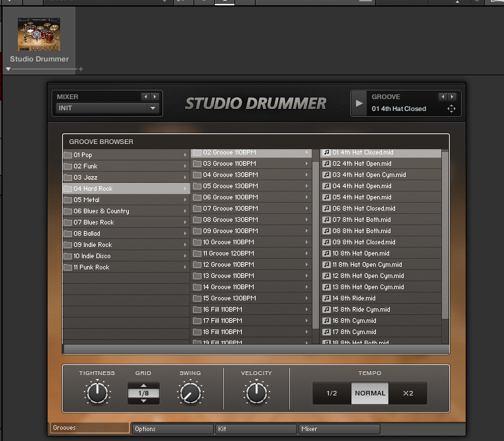The height and width of the screenshot is (441, 504).
Task: Expand arrow of 18 Fill 110BPM row
Action: [x=306, y=332]
